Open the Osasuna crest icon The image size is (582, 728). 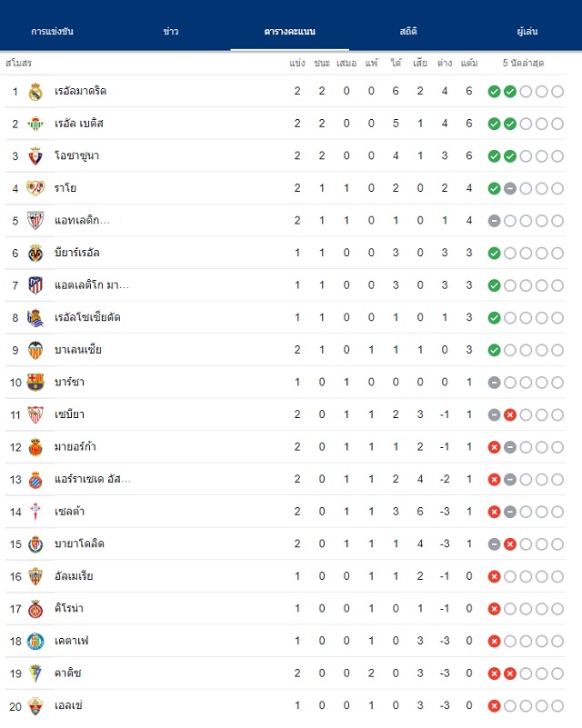pos(35,156)
